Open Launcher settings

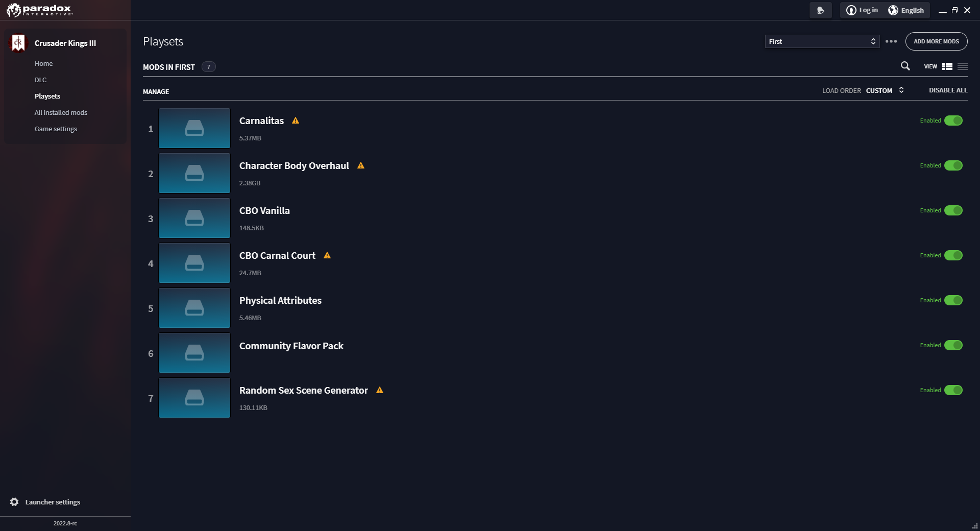click(x=53, y=502)
